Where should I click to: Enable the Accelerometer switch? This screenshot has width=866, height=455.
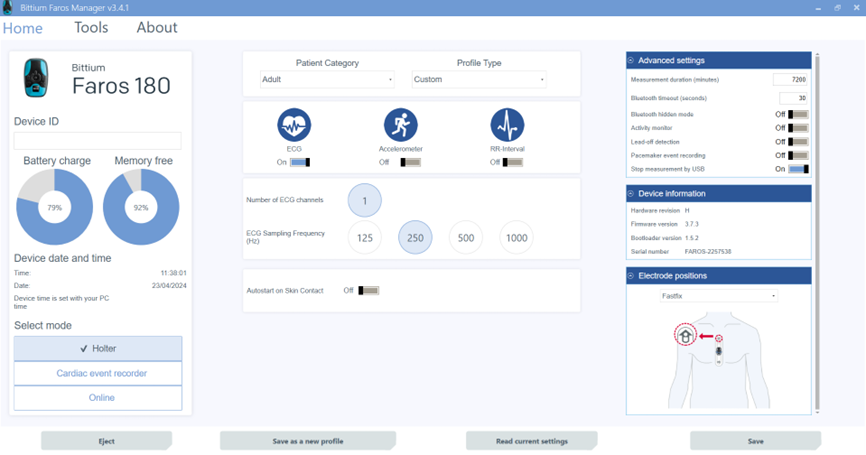(x=410, y=162)
